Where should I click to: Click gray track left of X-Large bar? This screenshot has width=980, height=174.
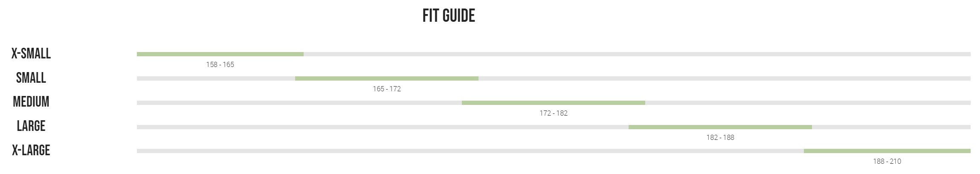[x=470, y=151]
